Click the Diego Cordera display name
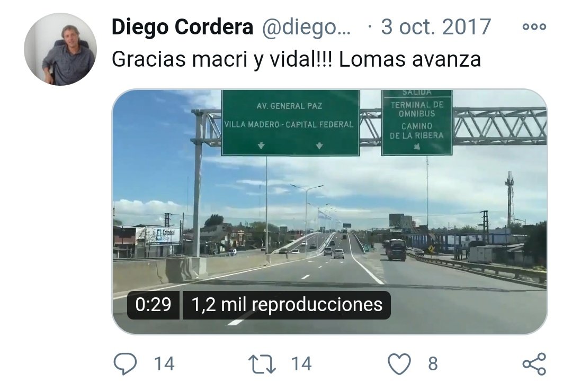The image size is (572, 392). [182, 27]
